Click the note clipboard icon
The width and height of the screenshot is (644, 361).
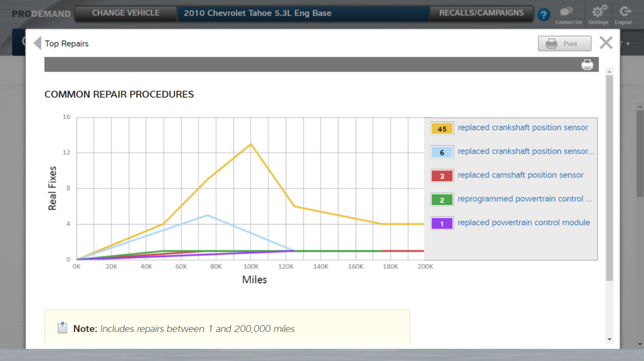tap(63, 328)
